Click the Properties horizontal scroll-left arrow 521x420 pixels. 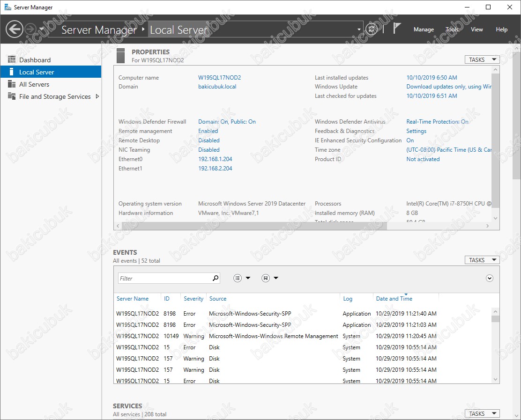118,226
